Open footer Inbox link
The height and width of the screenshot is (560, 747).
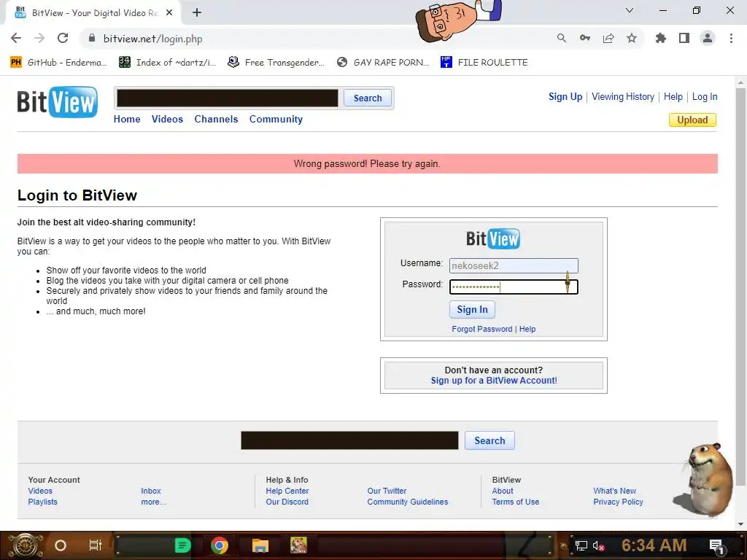(150, 491)
